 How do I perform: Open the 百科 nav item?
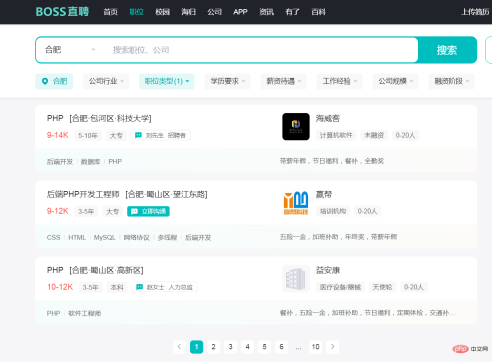(x=318, y=12)
